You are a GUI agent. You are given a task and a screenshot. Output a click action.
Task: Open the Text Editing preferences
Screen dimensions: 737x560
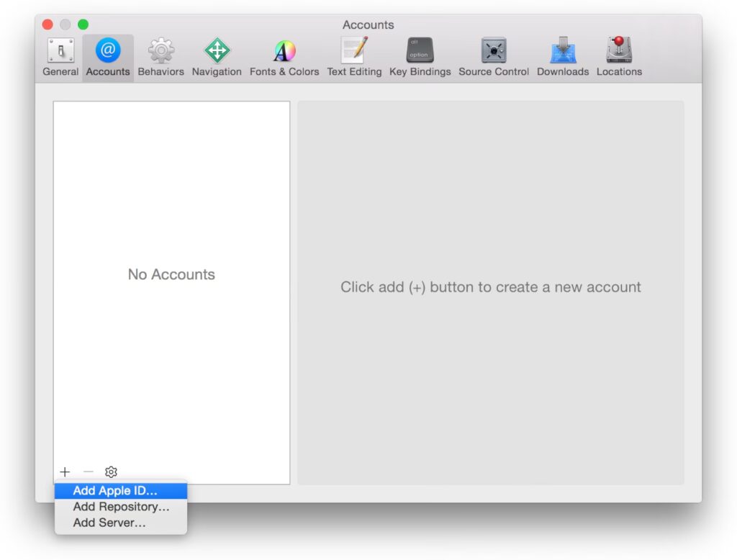354,57
